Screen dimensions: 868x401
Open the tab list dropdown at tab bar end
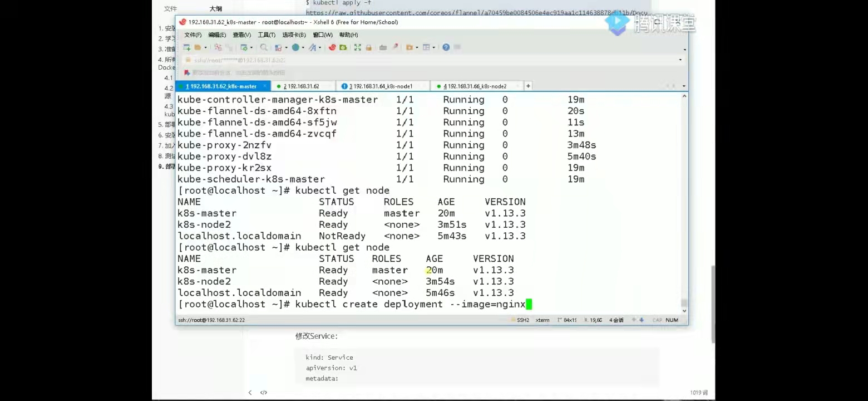tap(683, 86)
